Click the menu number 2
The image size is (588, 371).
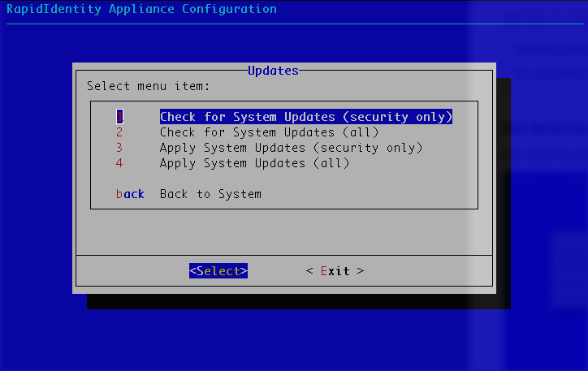(x=119, y=132)
